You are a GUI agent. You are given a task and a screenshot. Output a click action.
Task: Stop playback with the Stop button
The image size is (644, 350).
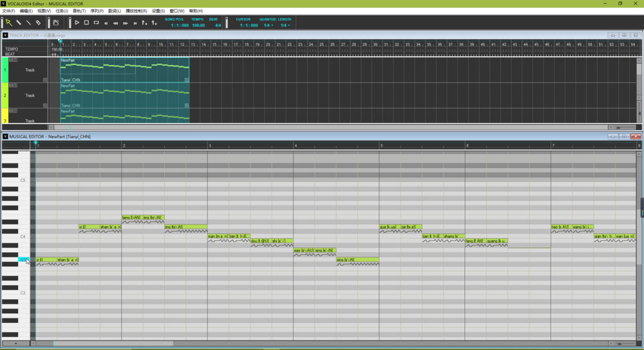[87, 23]
